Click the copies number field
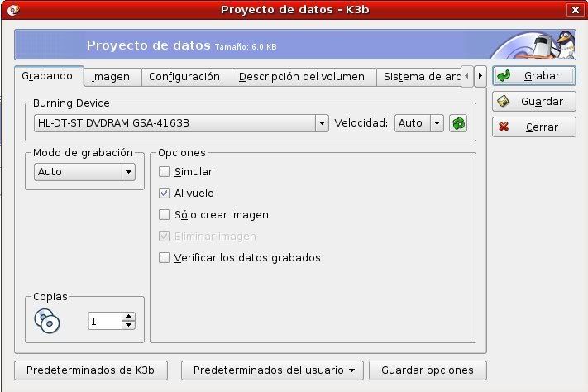Viewport: 588px width, 392px height. pos(105,321)
